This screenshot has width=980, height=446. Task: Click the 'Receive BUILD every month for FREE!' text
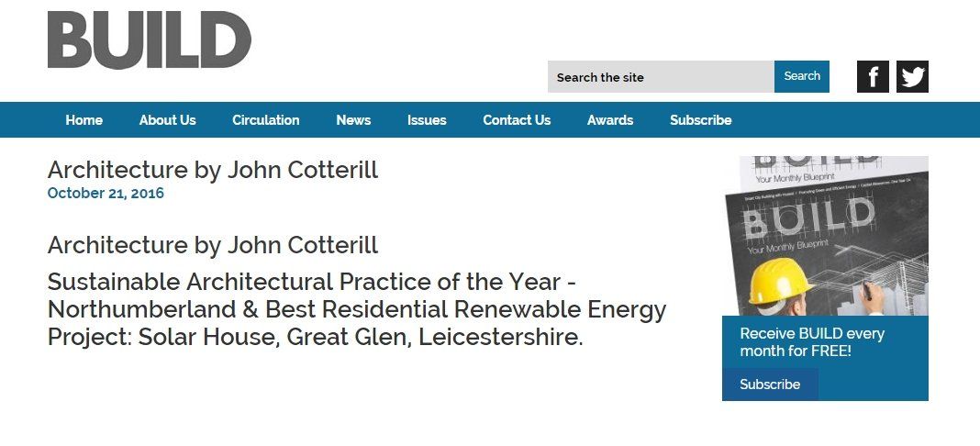tap(812, 341)
